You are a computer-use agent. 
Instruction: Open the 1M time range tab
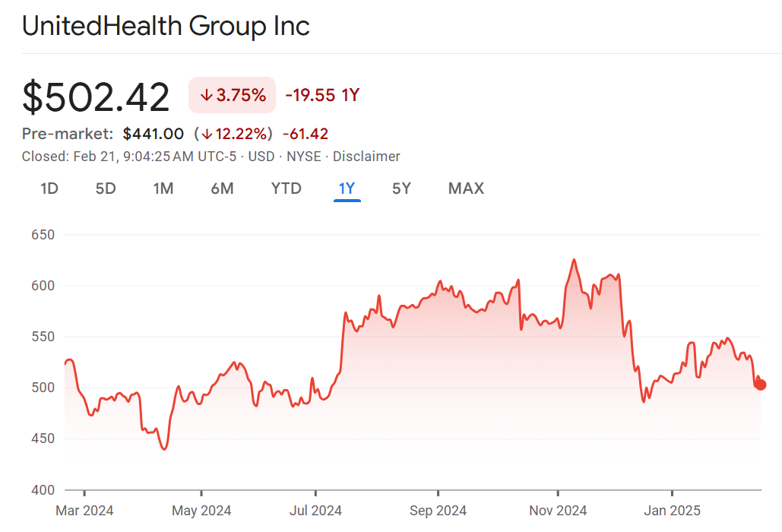tap(163, 188)
